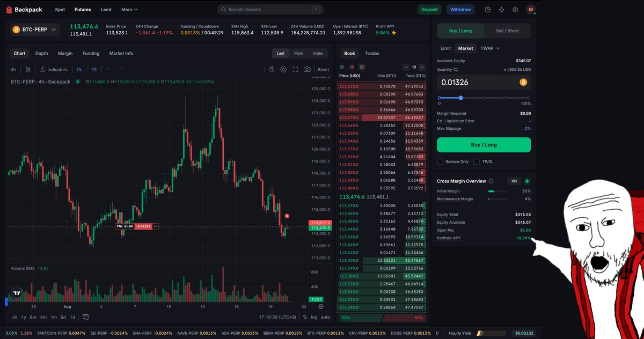Open the UTC+9 timezone menu

pos(277,317)
